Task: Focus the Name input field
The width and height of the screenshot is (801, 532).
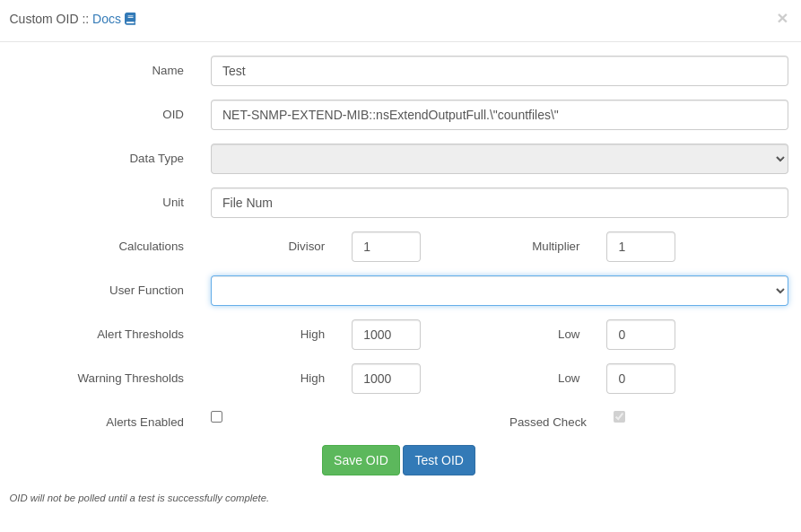Action: tap(499, 71)
